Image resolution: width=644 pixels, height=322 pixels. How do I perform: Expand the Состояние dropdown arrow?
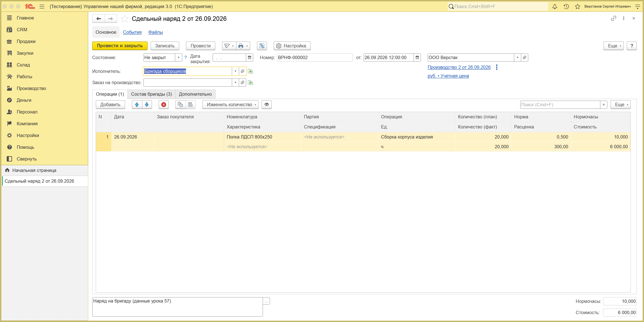pos(178,58)
